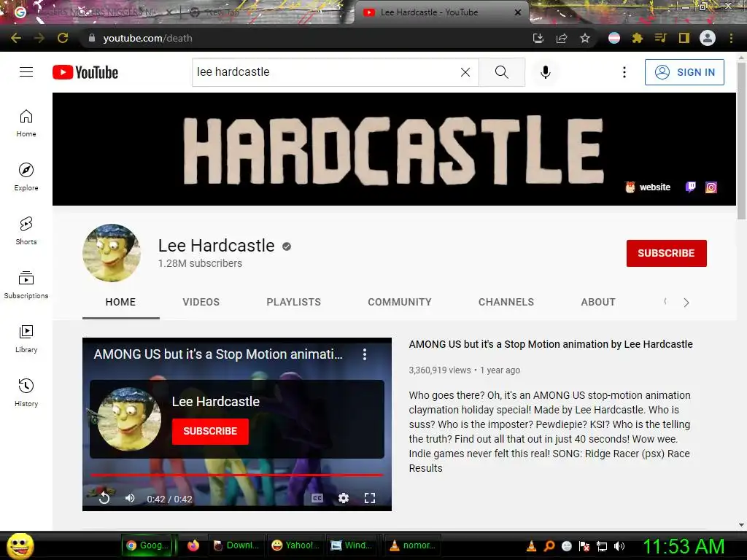Subscribe with the red channel SUBSCRIBE button
The image size is (747, 560).
click(667, 253)
